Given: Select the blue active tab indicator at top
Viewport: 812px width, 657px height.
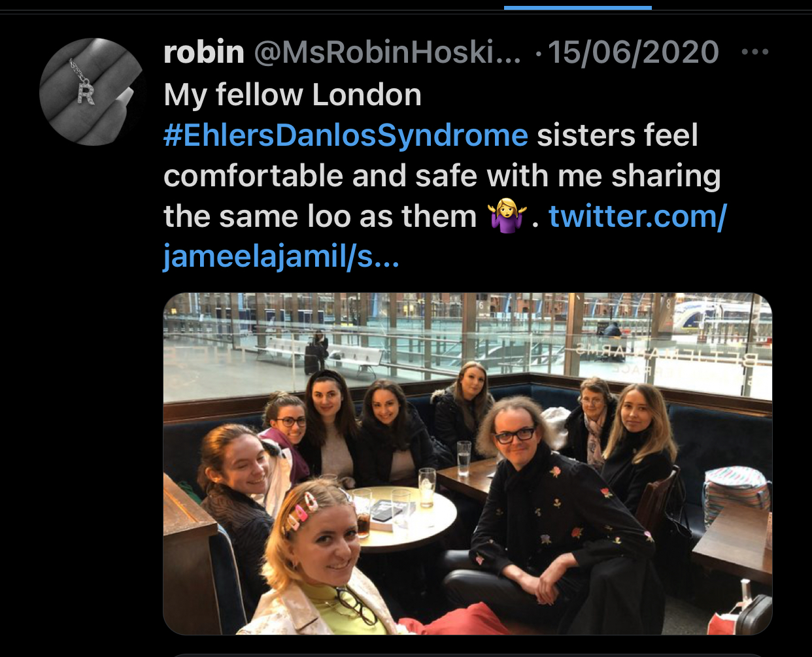Looking at the screenshot, I should (578, 7).
